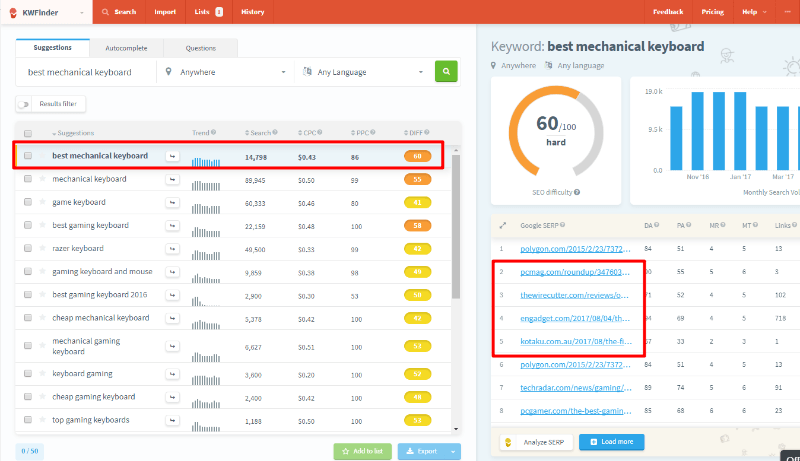Open the Anywhere location dropdown
This screenshot has height=461, width=800.
click(x=225, y=72)
